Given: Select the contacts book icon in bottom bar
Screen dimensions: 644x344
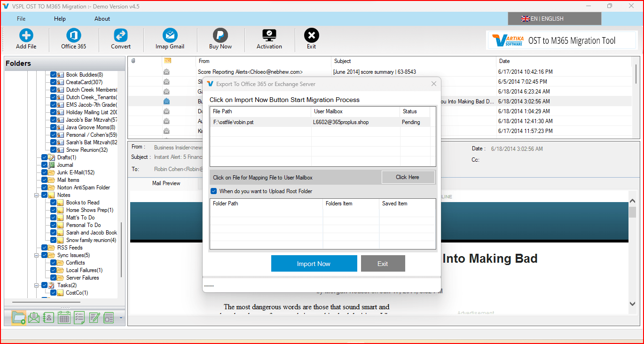Looking at the screenshot, I should (x=49, y=318).
